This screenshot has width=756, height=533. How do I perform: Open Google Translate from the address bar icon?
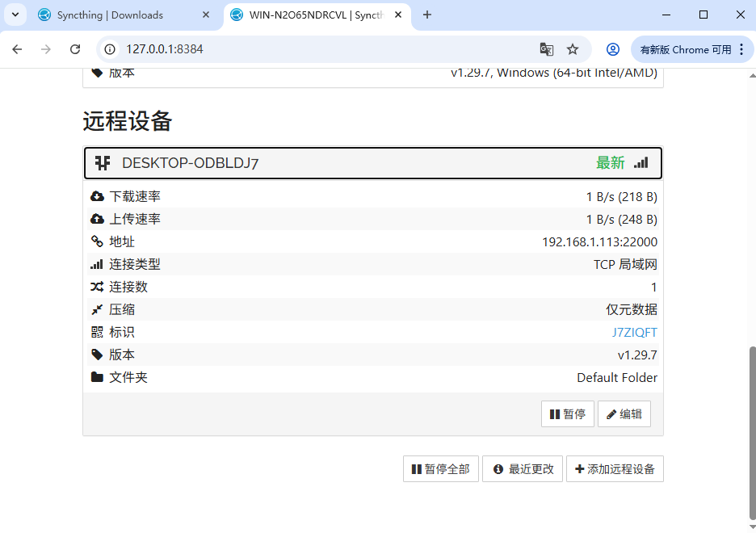547,49
